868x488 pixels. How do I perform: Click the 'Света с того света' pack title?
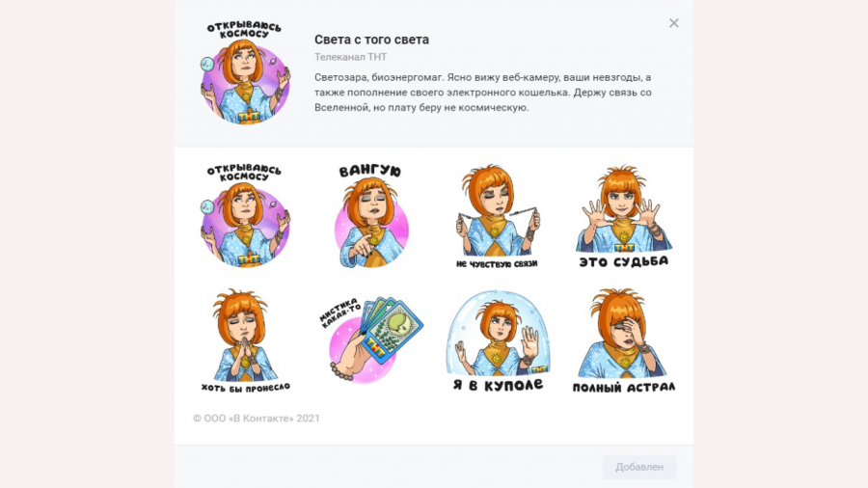pyautogui.click(x=371, y=40)
